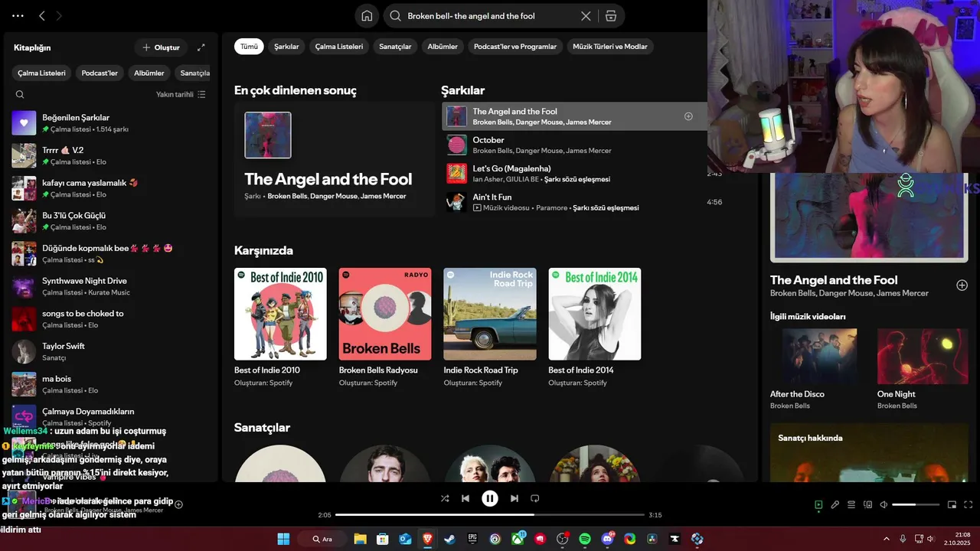Viewport: 980px width, 551px height.
Task: Expand the library with the arrows icon
Action: click(x=201, y=47)
